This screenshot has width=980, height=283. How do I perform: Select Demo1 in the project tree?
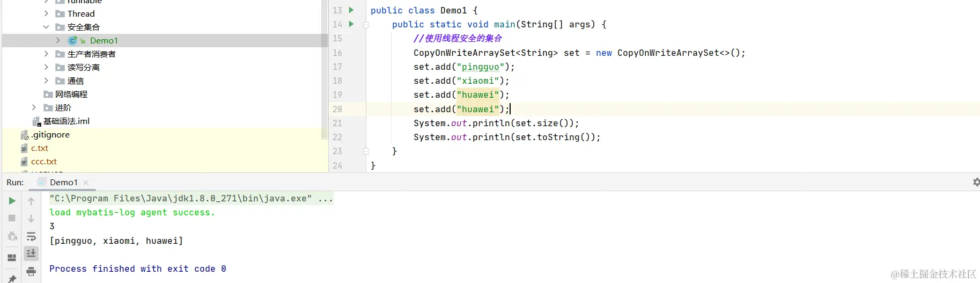(x=104, y=41)
